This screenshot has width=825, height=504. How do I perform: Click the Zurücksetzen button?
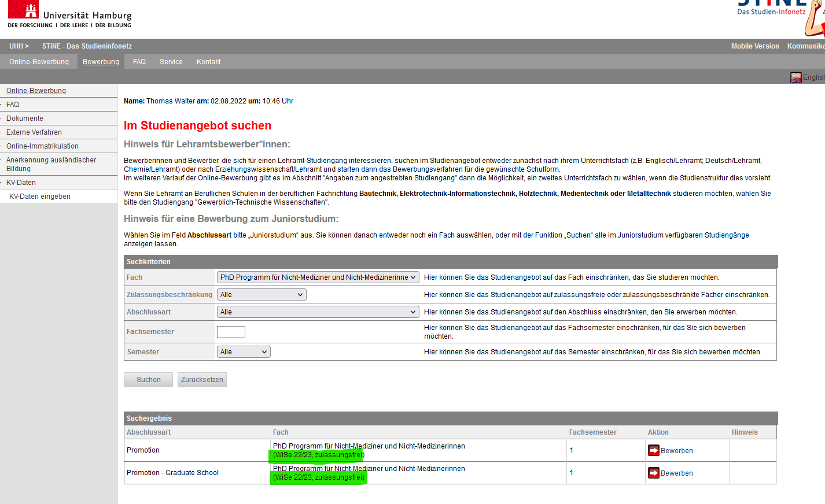[x=202, y=380]
